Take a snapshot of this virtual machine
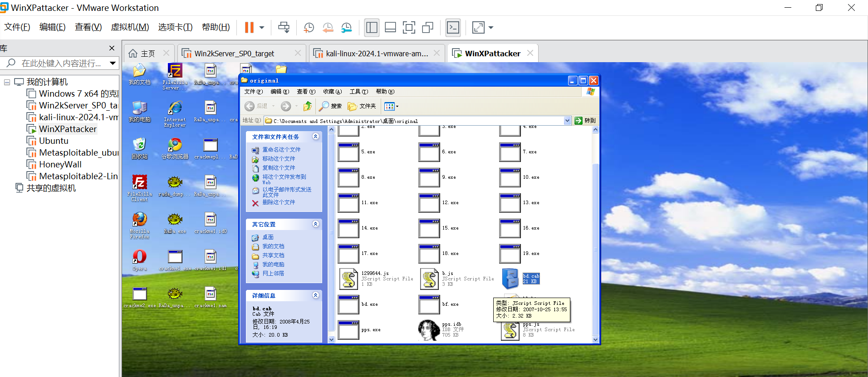The image size is (868, 377). tap(309, 28)
